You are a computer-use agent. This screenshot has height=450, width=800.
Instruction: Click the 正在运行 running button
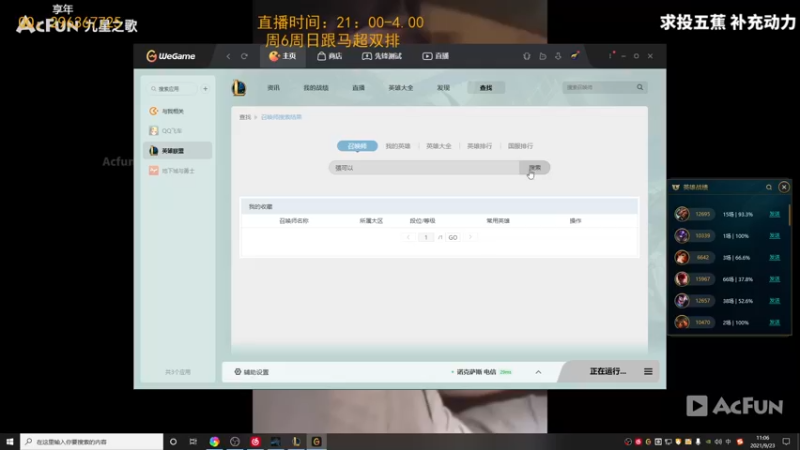pyautogui.click(x=608, y=371)
